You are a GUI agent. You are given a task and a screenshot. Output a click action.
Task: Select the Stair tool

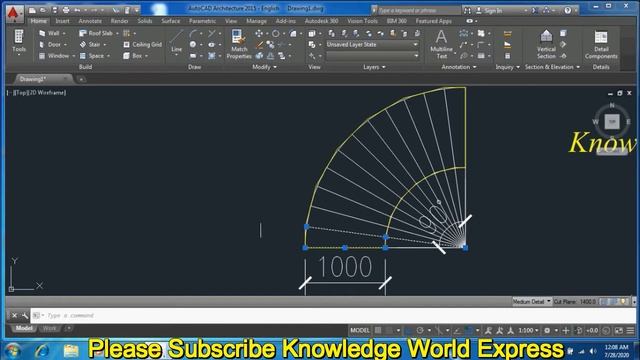click(90, 44)
